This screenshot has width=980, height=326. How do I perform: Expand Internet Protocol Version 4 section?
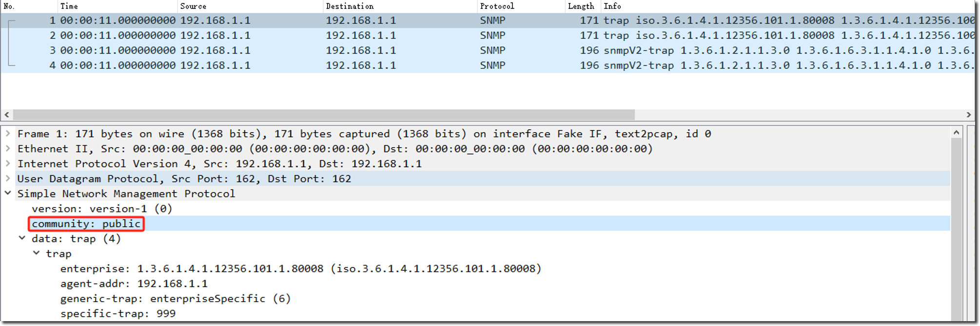[8, 164]
